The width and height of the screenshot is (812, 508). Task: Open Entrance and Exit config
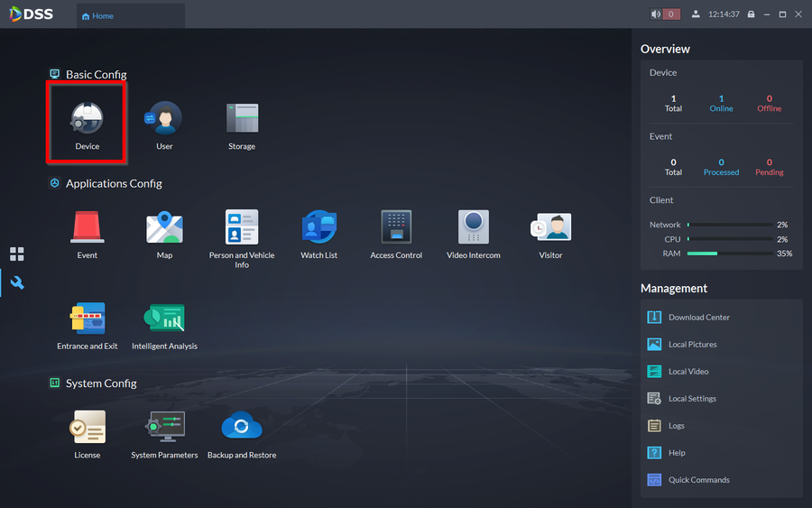[x=88, y=321]
